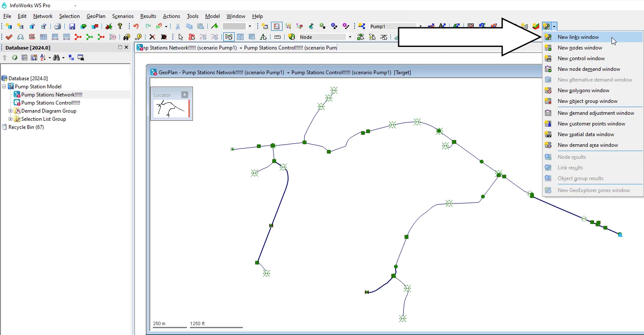
Task: Select New polygons window menu entry
Action: (592, 90)
